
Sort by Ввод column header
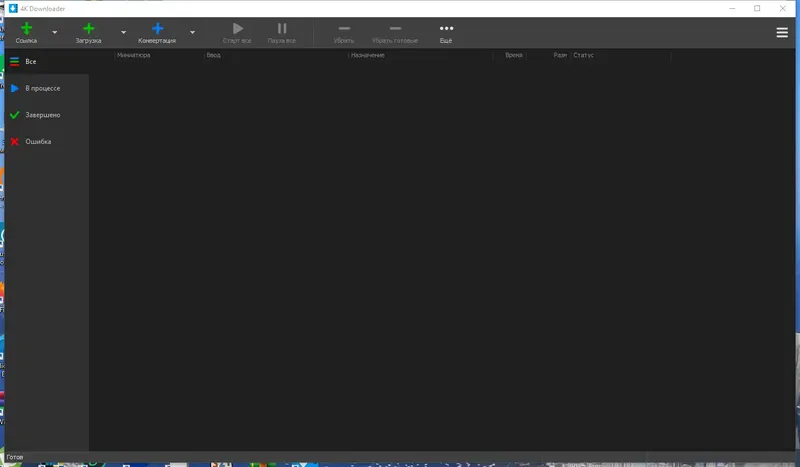214,55
